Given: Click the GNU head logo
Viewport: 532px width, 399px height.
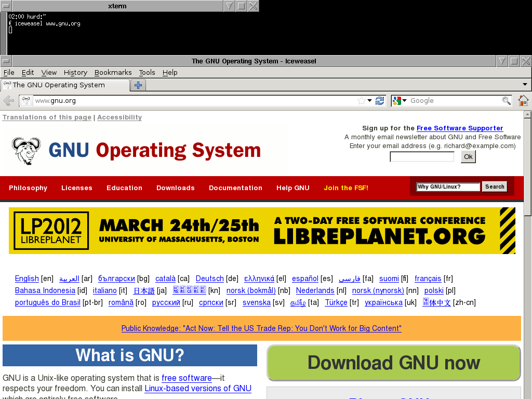Looking at the screenshot, I should [26, 151].
